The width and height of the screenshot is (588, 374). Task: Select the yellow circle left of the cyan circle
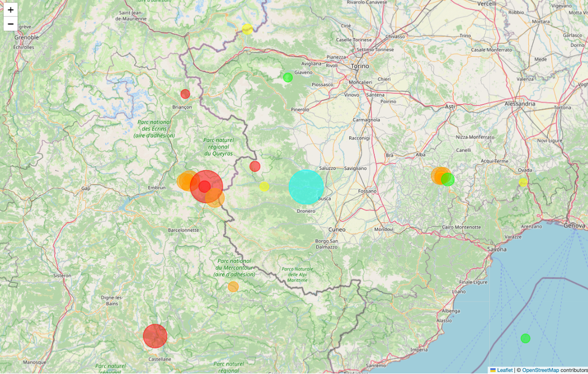pos(264,186)
